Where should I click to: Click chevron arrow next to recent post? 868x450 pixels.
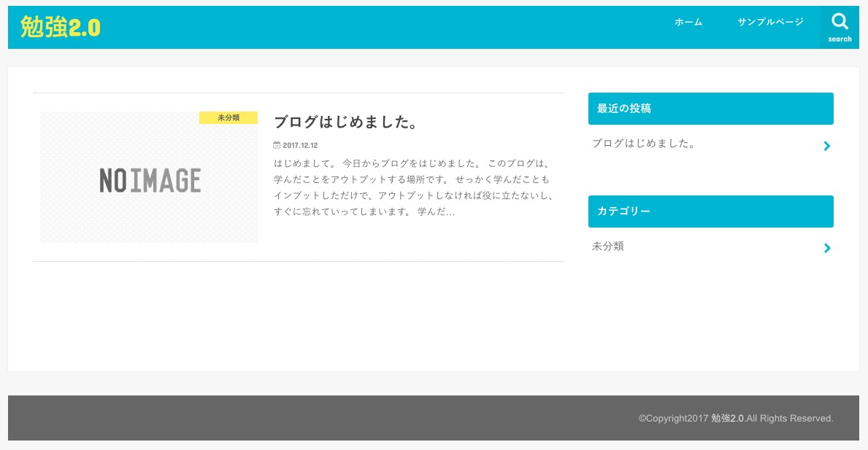click(x=827, y=146)
